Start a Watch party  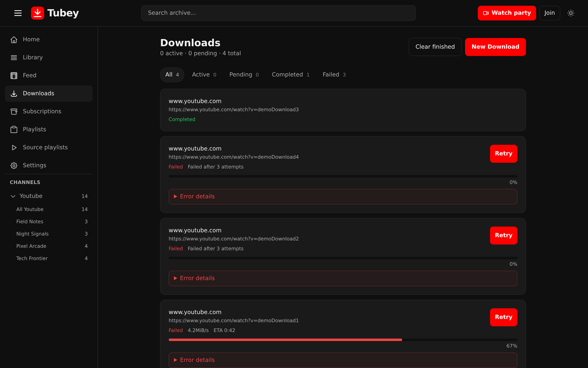tap(507, 13)
